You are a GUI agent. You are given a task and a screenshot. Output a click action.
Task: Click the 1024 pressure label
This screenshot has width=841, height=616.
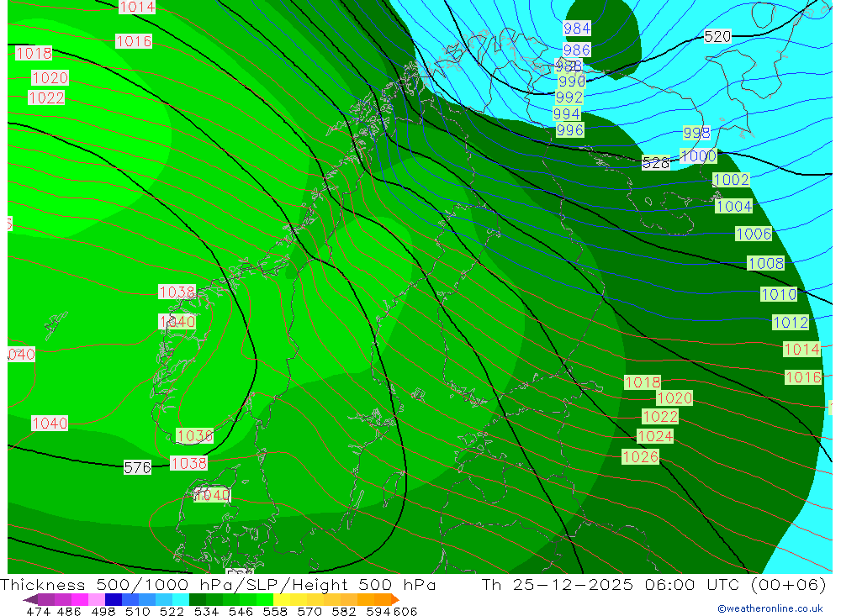pos(655,436)
